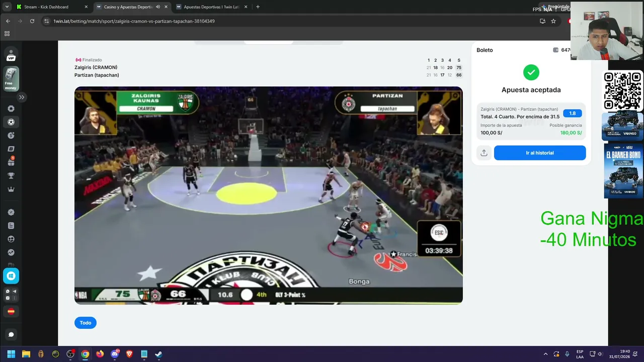Change language using Spain flag icon
This screenshot has width=644, height=362.
point(11,311)
